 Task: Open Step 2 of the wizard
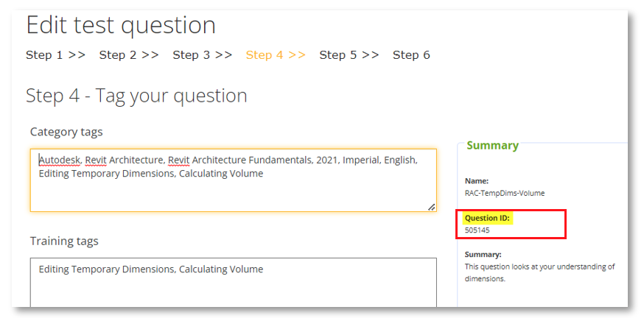pos(129,55)
